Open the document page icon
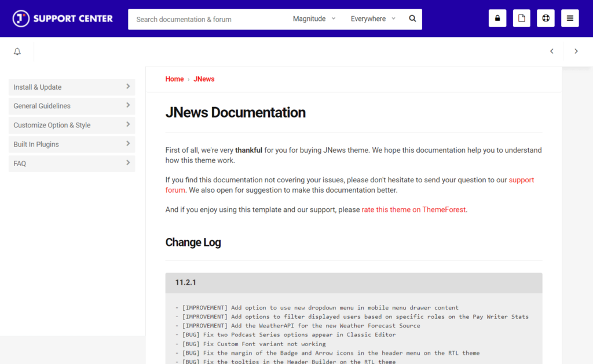Screen dimensions: 593x364 [521, 18]
